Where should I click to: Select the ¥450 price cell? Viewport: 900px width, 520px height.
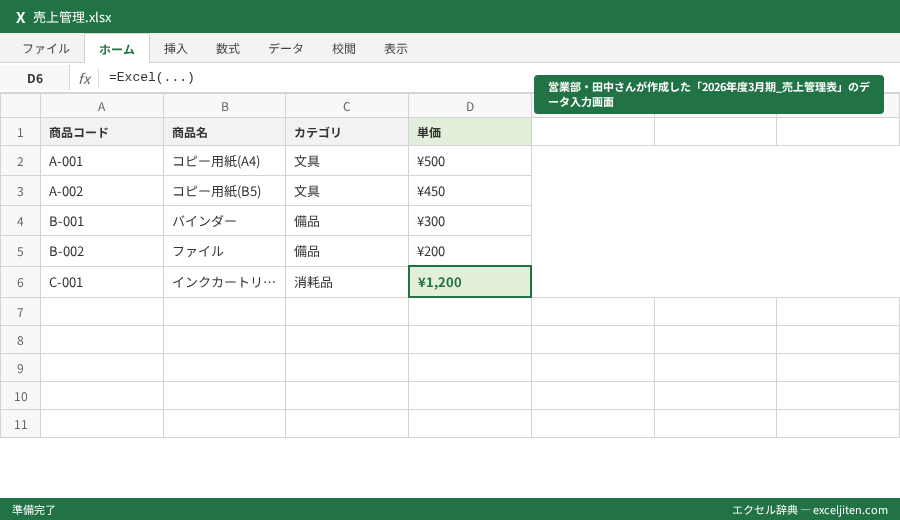[x=470, y=191]
